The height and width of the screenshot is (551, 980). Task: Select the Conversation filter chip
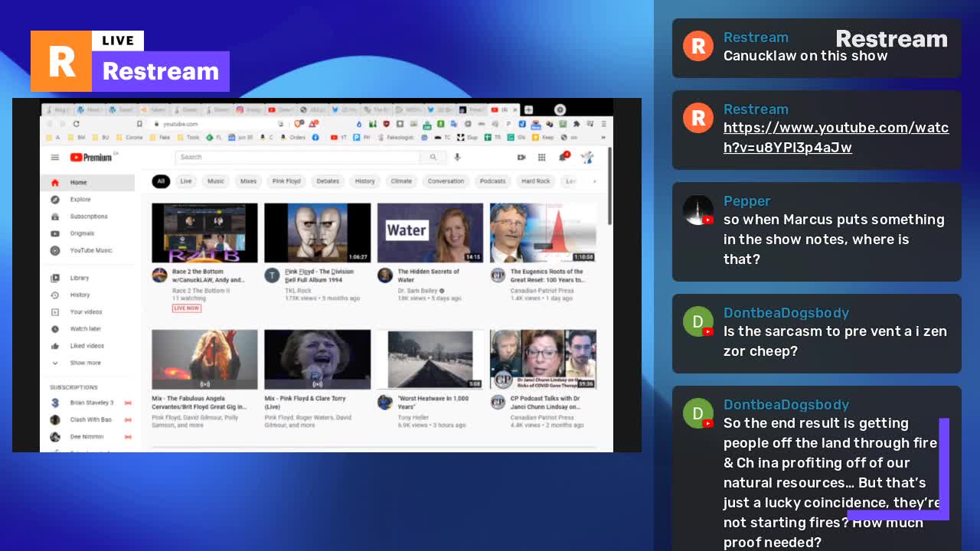coord(446,181)
